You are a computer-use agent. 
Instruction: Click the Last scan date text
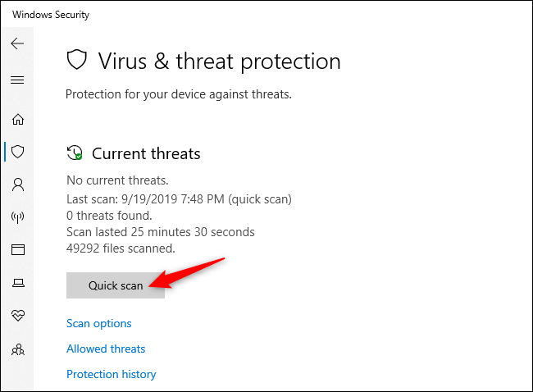click(179, 199)
